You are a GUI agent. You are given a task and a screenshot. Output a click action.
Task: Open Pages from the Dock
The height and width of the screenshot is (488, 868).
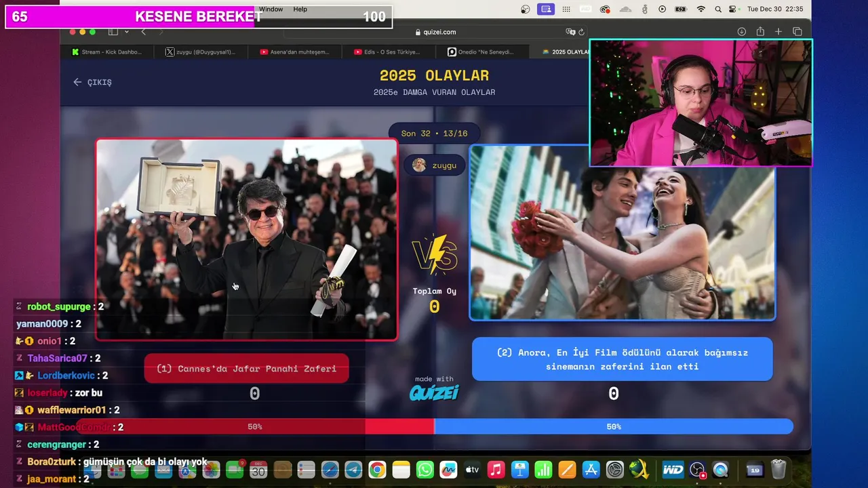[568, 470]
